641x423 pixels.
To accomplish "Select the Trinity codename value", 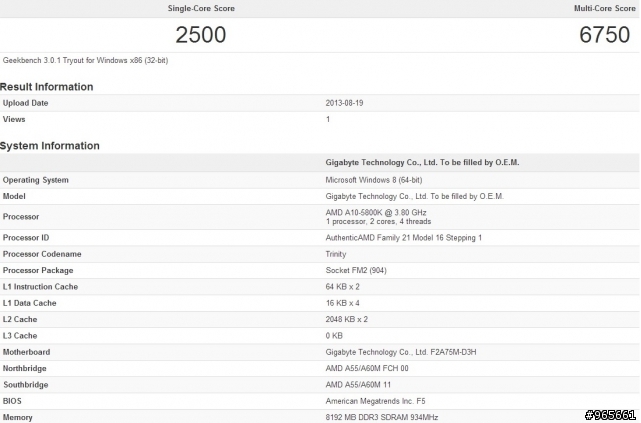I will 336,254.
